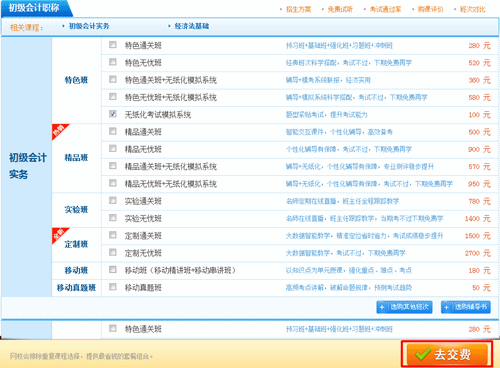
Task: Tick the 定制无忧班 checkbox
Action: pos(113,252)
